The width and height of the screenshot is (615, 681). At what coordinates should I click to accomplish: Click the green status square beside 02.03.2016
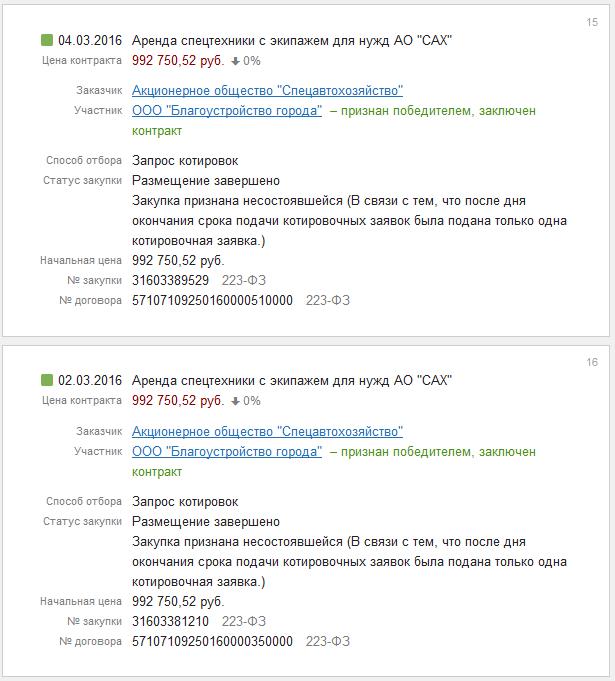pos(46,381)
